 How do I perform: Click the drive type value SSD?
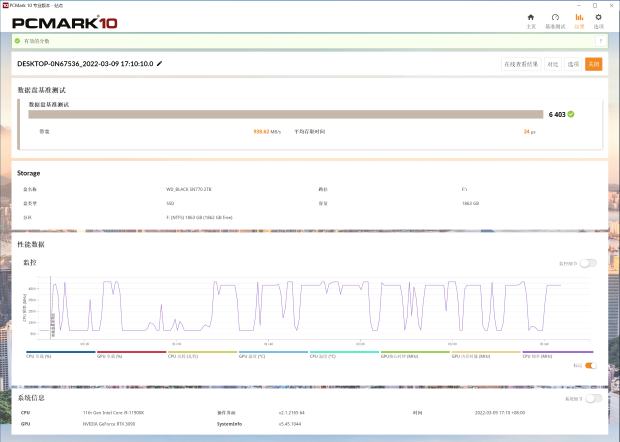point(170,203)
